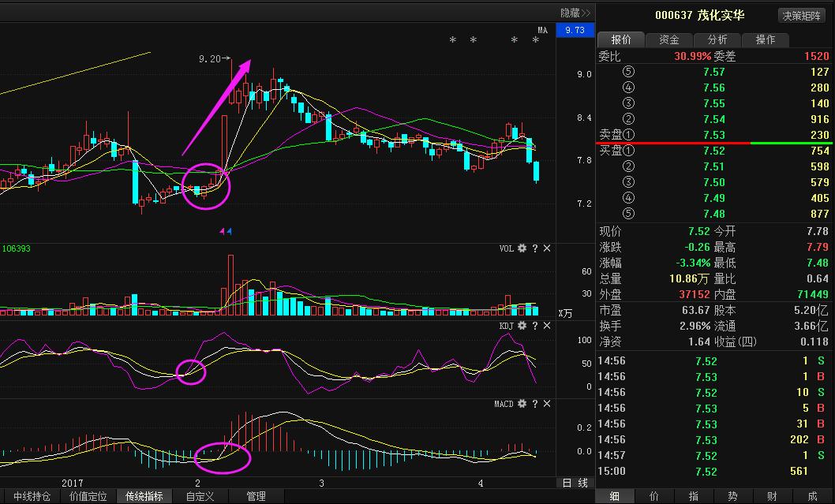This screenshot has height=504, width=835.
Task: Close the VOL indicator panel
Action: click(x=547, y=248)
